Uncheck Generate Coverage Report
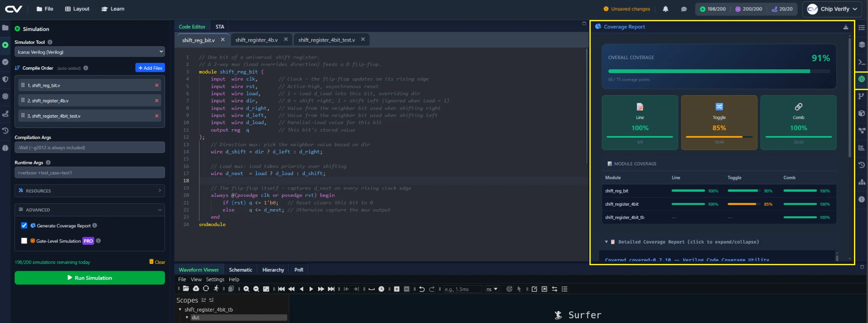 [24, 226]
